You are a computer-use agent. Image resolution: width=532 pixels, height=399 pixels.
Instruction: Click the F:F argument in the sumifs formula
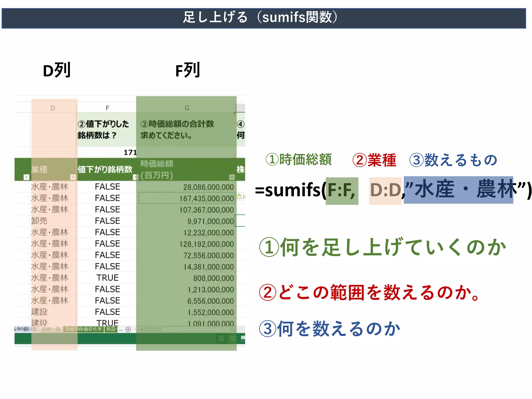pyautogui.click(x=342, y=191)
